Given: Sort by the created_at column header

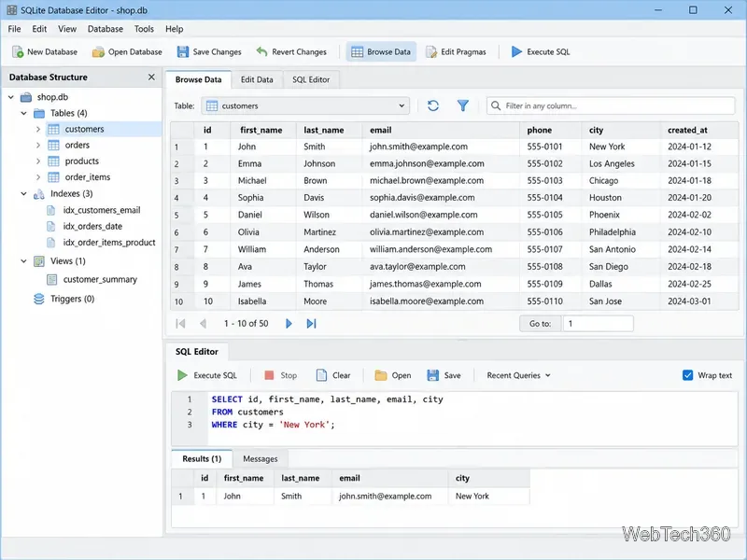Looking at the screenshot, I should [x=698, y=130].
